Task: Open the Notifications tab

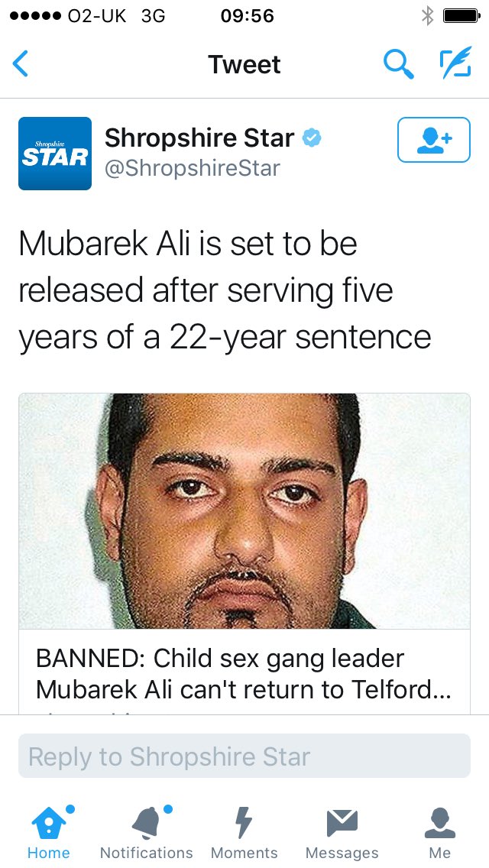Action: 146,833
